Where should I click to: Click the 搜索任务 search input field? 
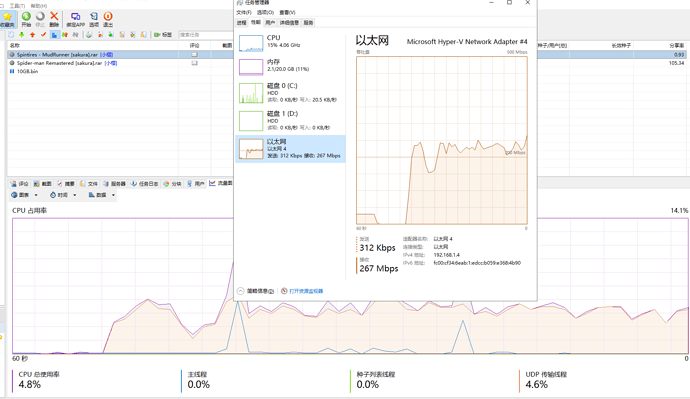click(205, 35)
